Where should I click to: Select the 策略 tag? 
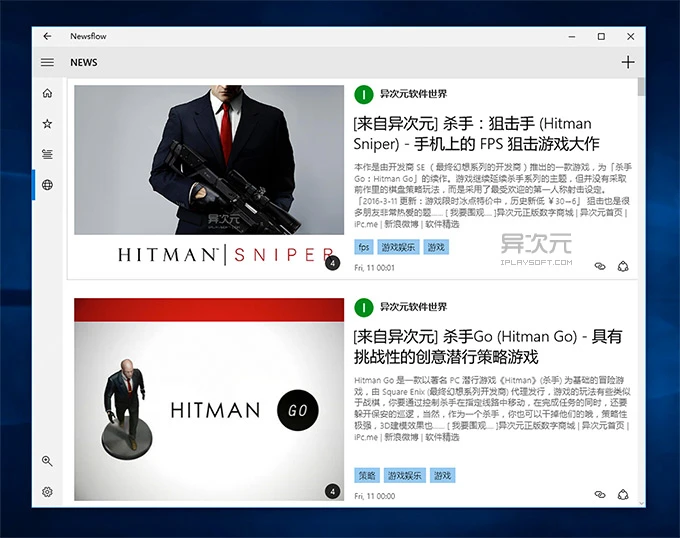coord(366,476)
